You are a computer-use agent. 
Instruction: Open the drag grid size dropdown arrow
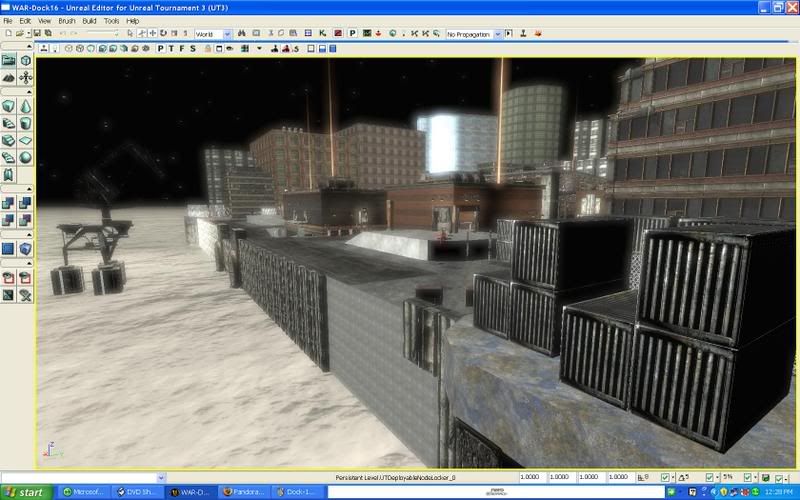(x=673, y=478)
